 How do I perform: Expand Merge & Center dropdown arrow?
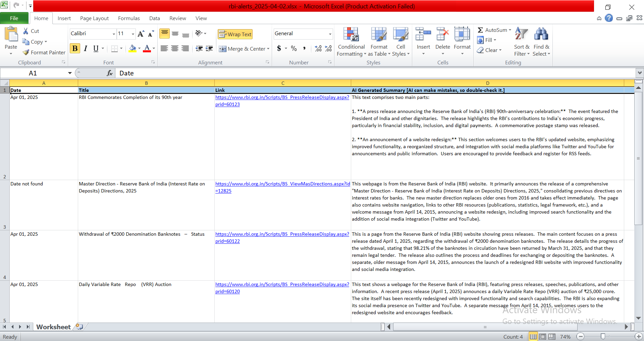268,49
